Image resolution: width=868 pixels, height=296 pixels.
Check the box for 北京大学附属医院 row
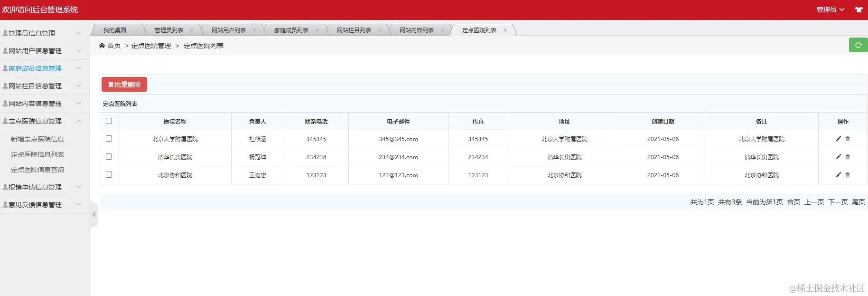(x=109, y=139)
